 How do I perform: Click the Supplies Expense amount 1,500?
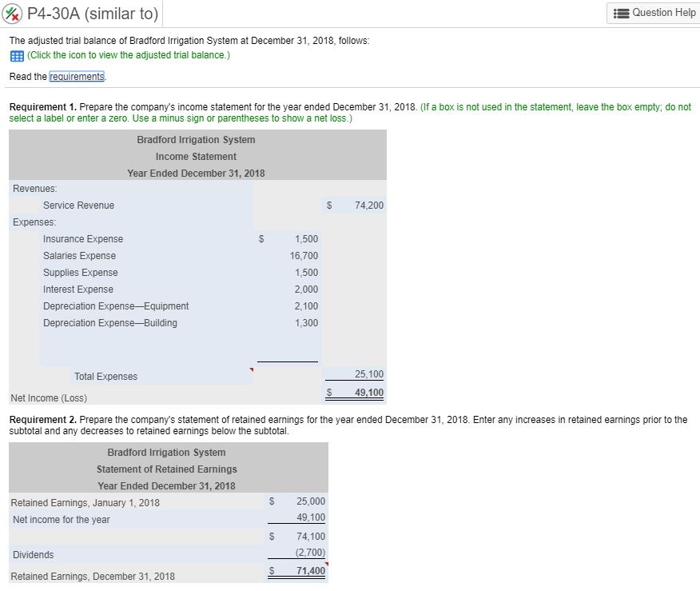[306, 272]
